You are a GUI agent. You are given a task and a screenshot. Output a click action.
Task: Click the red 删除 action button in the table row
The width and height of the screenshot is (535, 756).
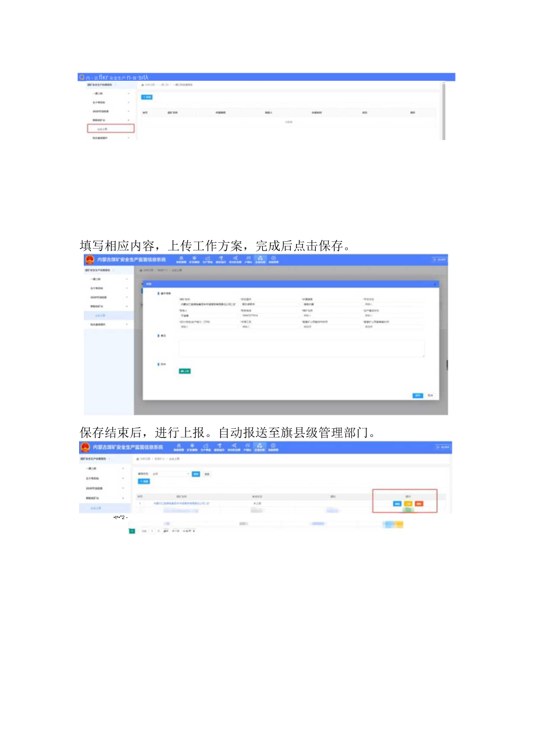(x=418, y=503)
